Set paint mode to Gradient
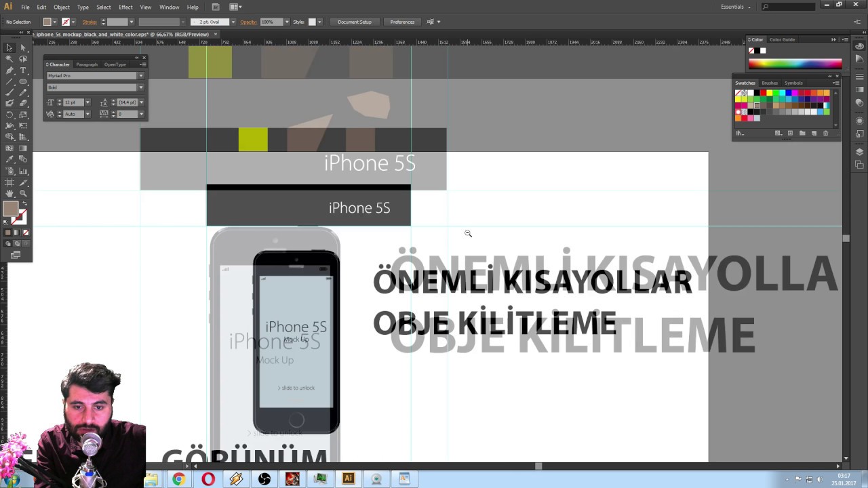 (x=17, y=232)
